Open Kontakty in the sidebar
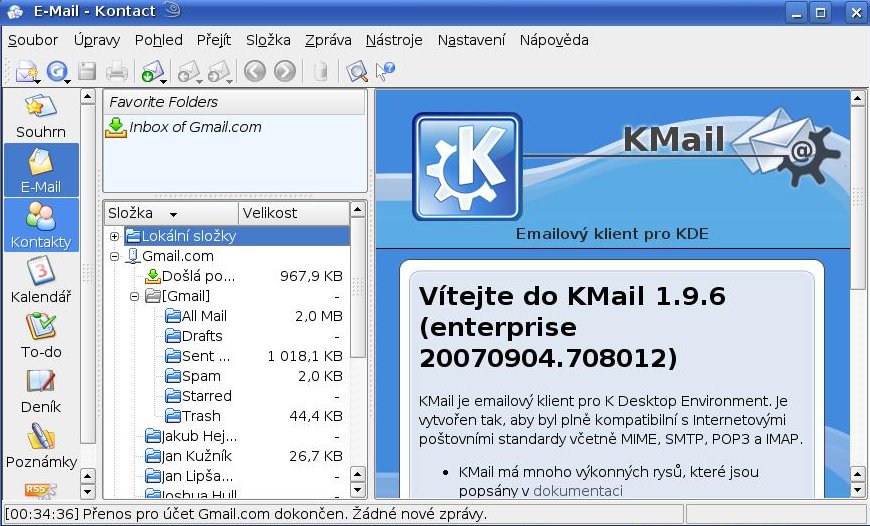The height and width of the screenshot is (526, 870). pos(41,225)
